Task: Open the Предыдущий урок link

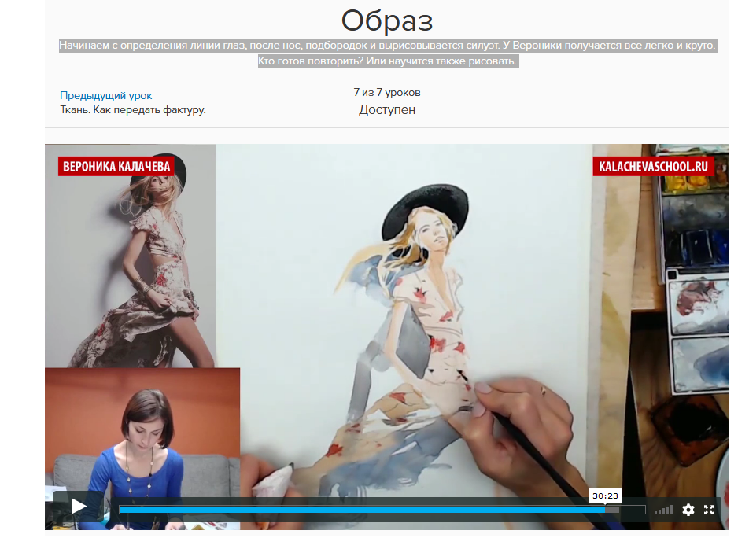Action: (x=106, y=95)
